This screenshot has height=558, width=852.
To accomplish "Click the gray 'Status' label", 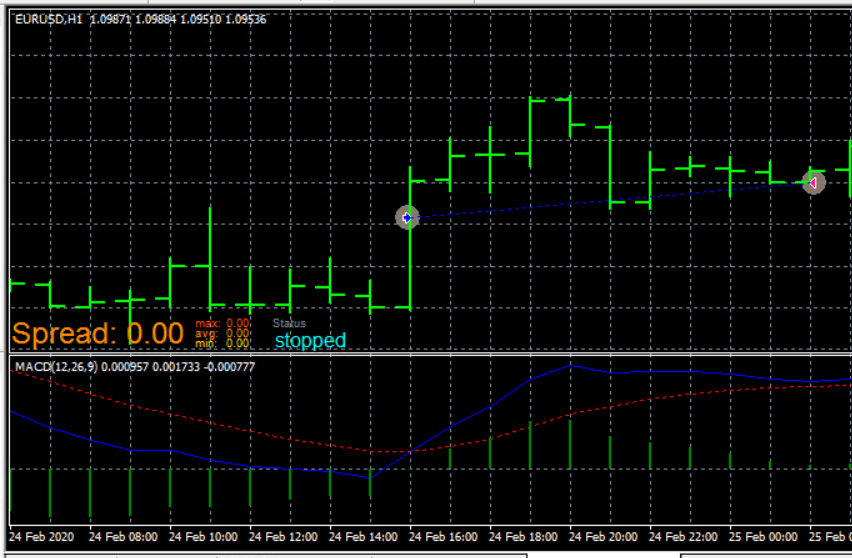I will coord(289,323).
